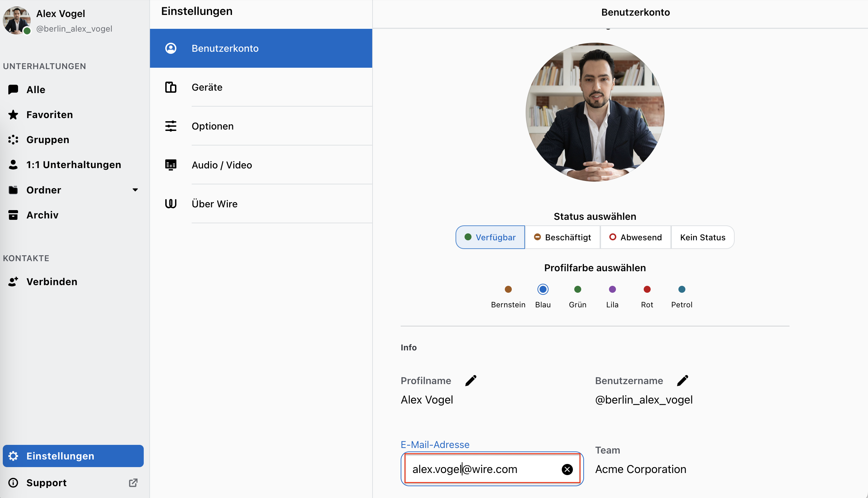
Task: Expand the Ordner dropdown arrow
Action: coord(135,190)
